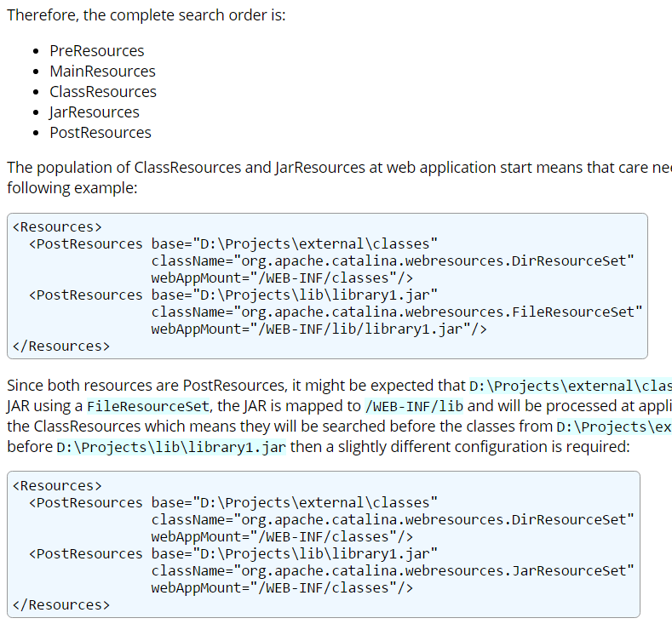This screenshot has width=672, height=624.
Task: Click closing </Resources> tag in first code block
Action: click(x=61, y=346)
